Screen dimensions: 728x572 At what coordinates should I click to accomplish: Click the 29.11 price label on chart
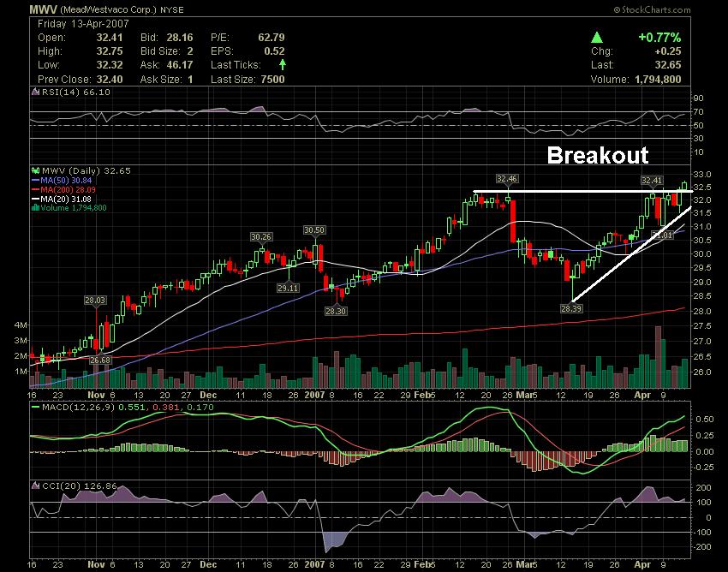click(288, 289)
